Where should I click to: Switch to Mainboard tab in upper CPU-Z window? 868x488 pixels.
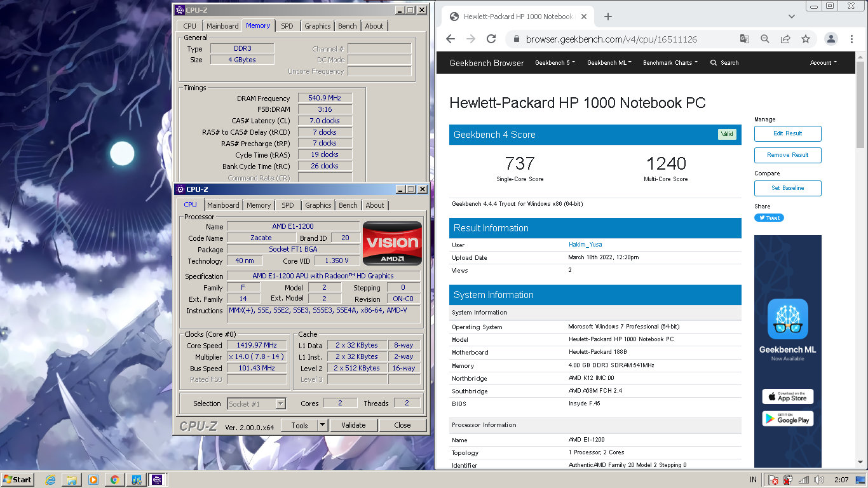pos(222,26)
